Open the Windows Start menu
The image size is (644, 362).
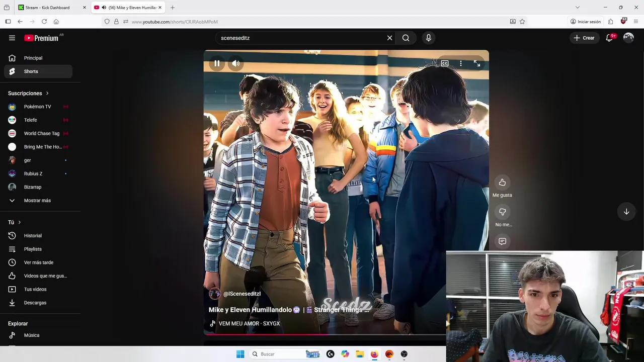click(x=240, y=354)
